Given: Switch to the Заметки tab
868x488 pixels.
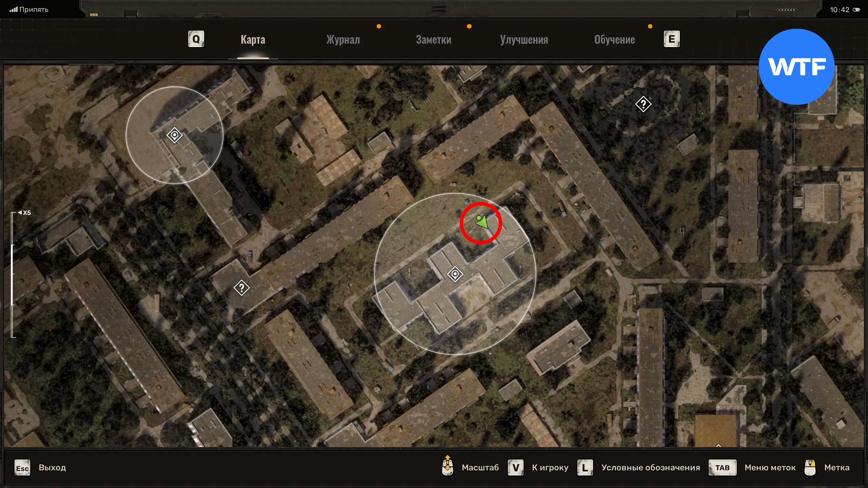Looking at the screenshot, I should point(433,40).
